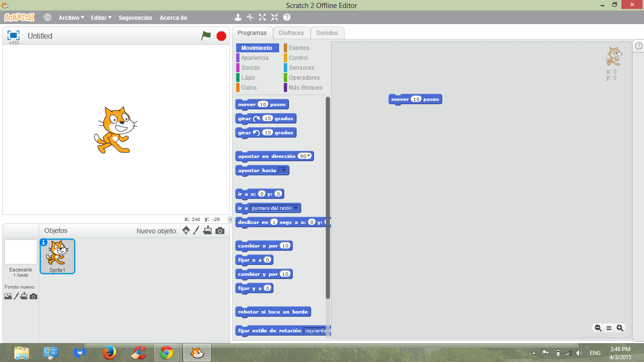Screen dimensions: 644x362
Task: Switch to the Disfraces tab
Action: 292,33
